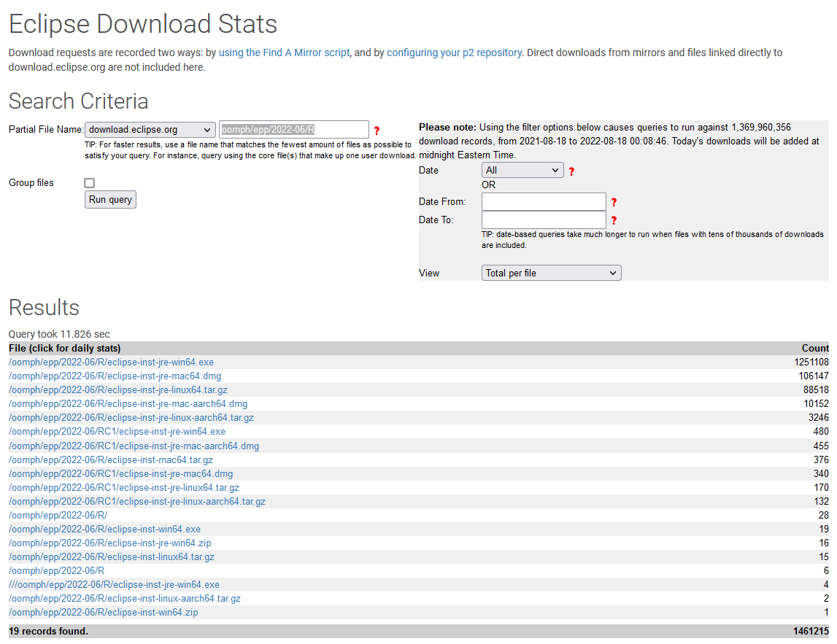The height and width of the screenshot is (644, 837).
Task: Open stats for RC1/eclipse-inst-jre-win64.exe
Action: (x=117, y=432)
